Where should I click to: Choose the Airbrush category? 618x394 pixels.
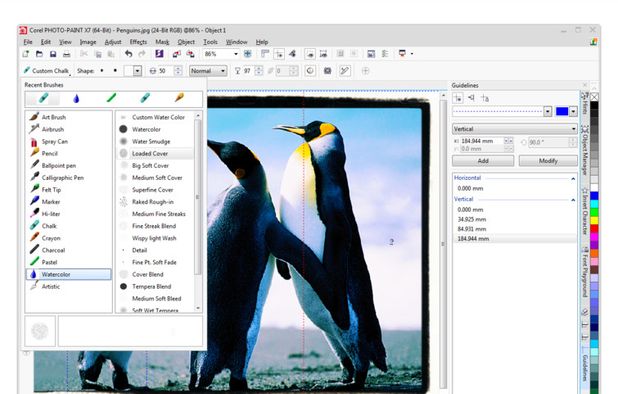69,129
